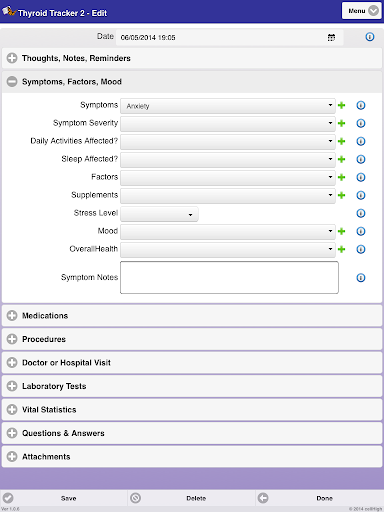Expand the Medications section
Viewport: 384px width, 512px height.
[x=192, y=316]
